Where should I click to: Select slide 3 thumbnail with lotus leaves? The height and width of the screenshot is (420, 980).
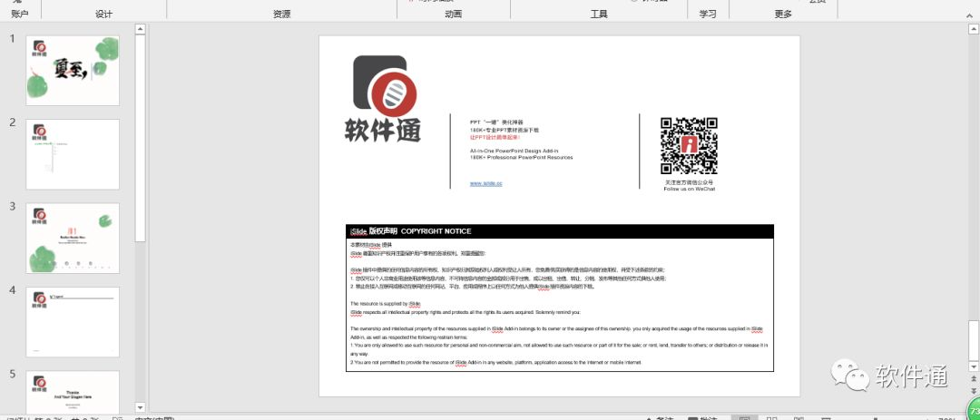[73, 239]
